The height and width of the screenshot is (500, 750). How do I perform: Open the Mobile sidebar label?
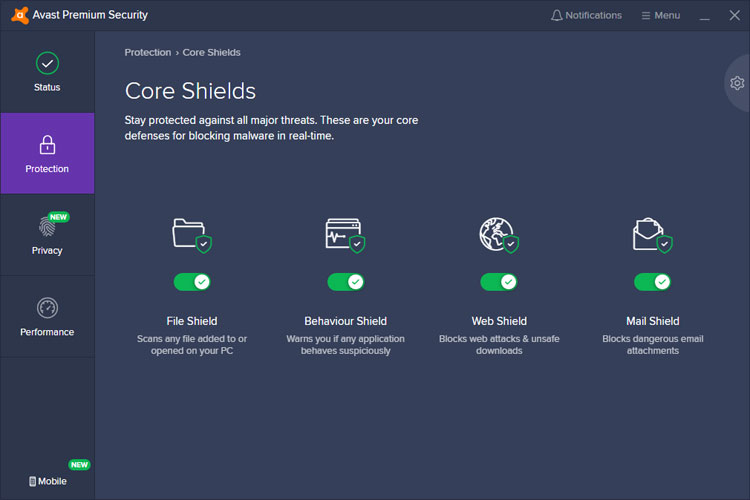52,481
